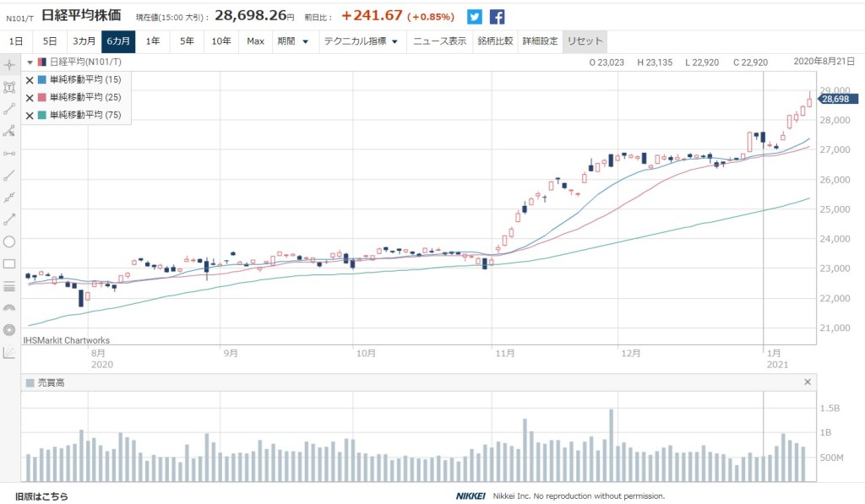Click the リセット reset button

(x=585, y=41)
